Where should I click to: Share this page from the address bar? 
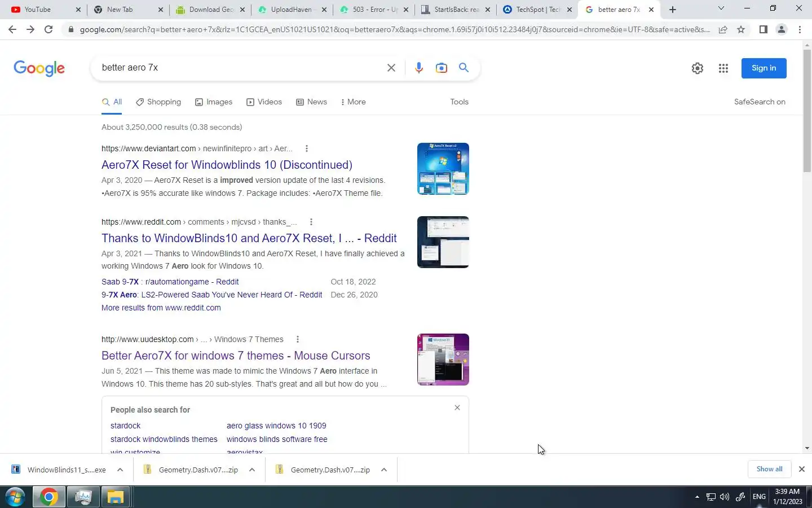pos(723,29)
